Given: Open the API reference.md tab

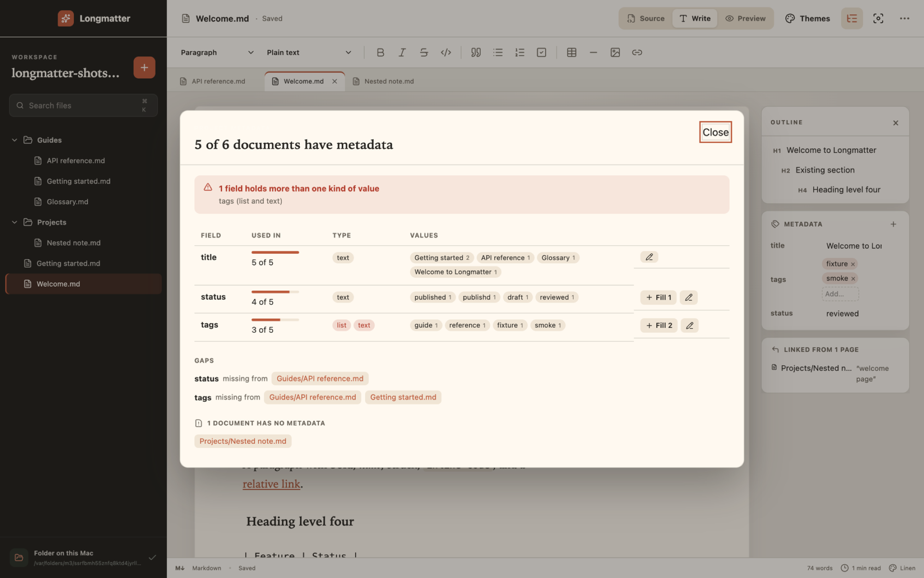Looking at the screenshot, I should [213, 81].
